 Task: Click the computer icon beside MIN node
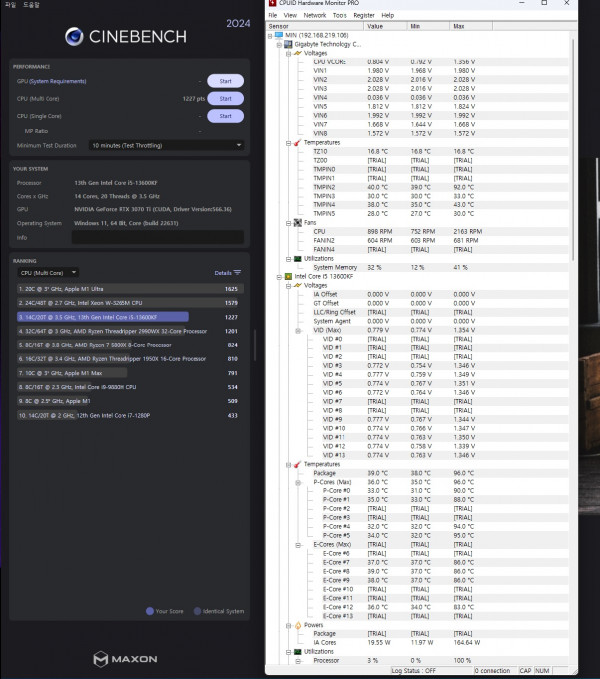[279, 35]
